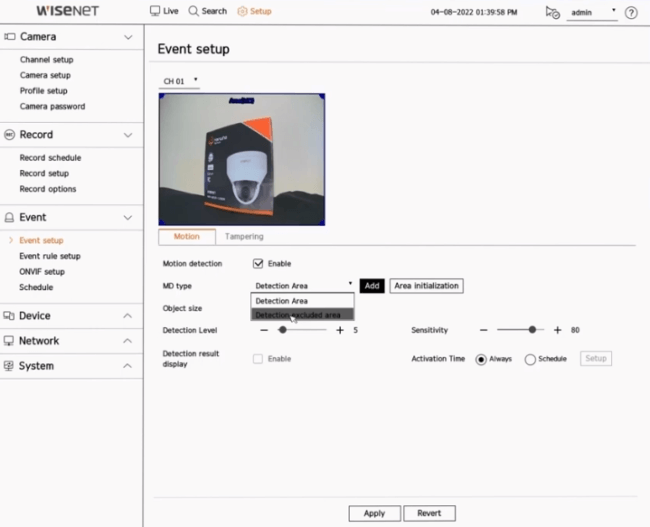
Task: Click the Wisenet logo
Action: pos(68,11)
